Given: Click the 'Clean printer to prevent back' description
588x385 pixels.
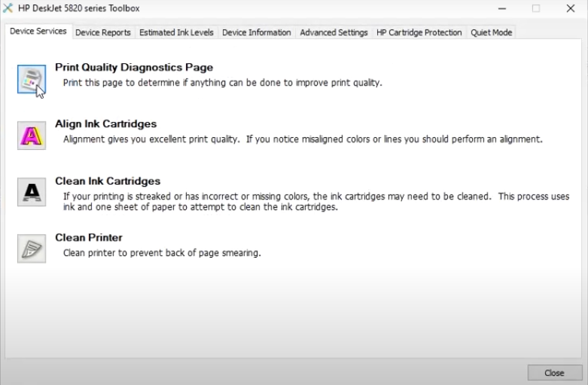Looking at the screenshot, I should [162, 253].
